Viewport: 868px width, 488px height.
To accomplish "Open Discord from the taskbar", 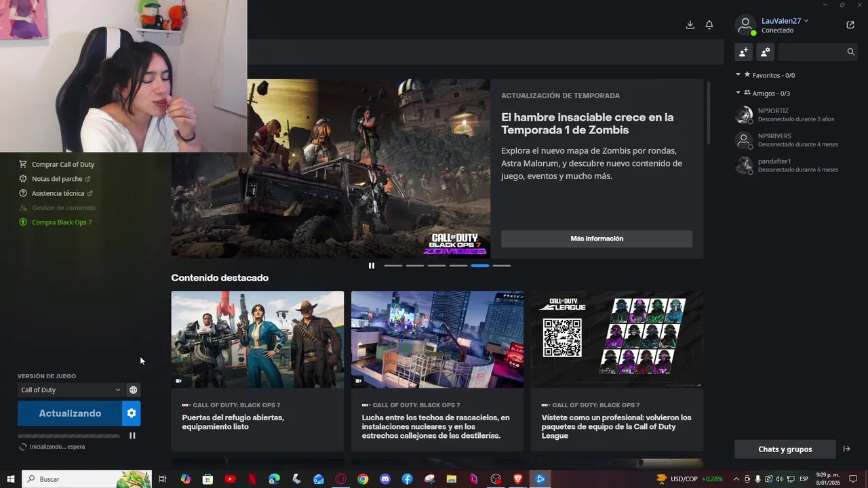I will [385, 479].
